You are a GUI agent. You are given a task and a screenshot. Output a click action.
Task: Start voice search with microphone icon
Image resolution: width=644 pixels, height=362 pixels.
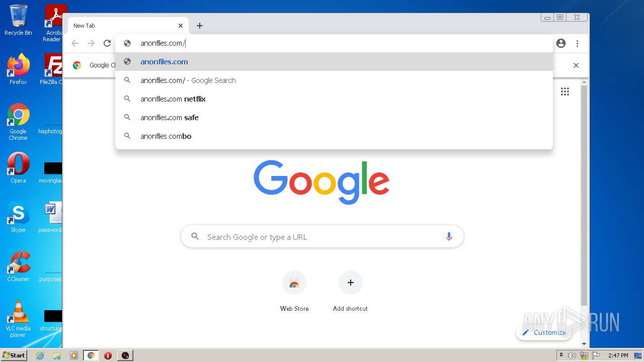(449, 237)
